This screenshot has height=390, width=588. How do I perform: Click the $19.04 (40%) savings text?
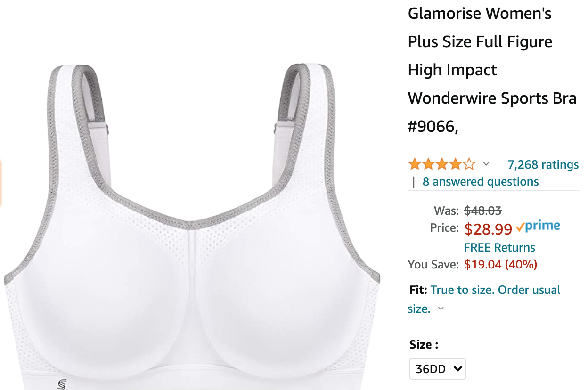coord(500,265)
